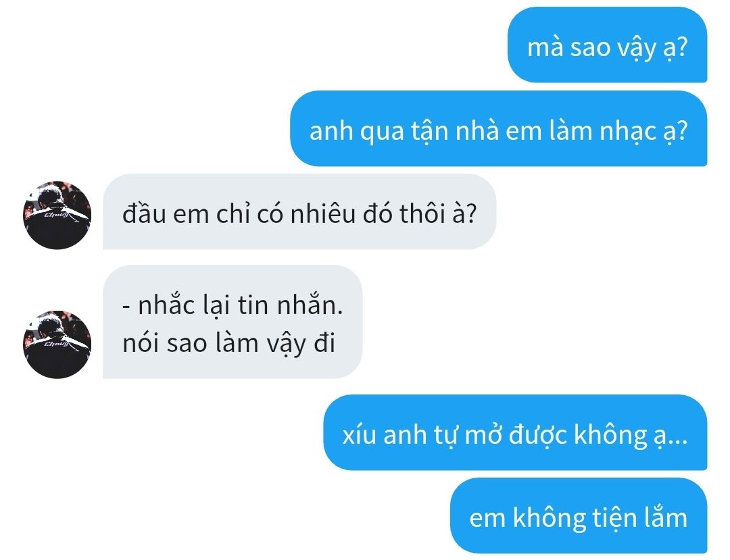
Task: Select the 'em không tiện lắm' message bubble
Action: [579, 516]
